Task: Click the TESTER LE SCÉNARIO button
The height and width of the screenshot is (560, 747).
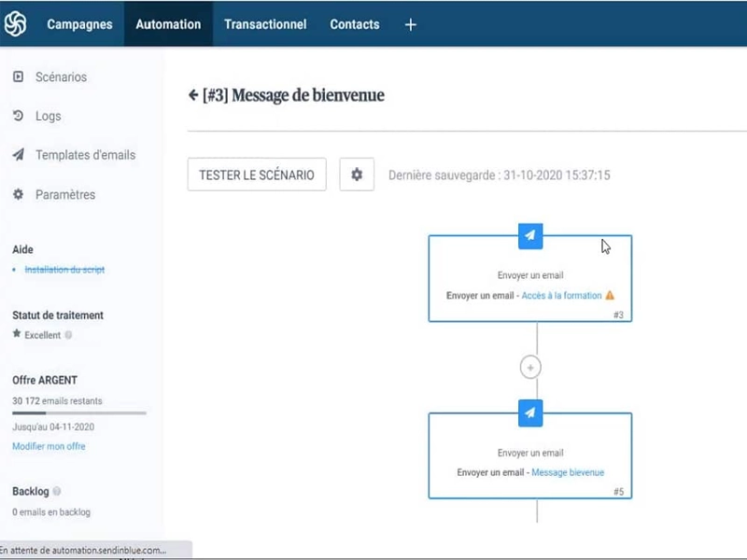Action: click(257, 175)
